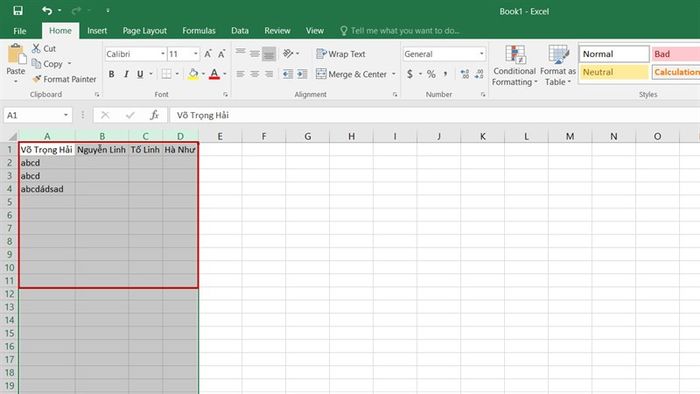Image resolution: width=700 pixels, height=394 pixels.
Task: Open the General number format dropdown
Action: pyautogui.click(x=481, y=54)
